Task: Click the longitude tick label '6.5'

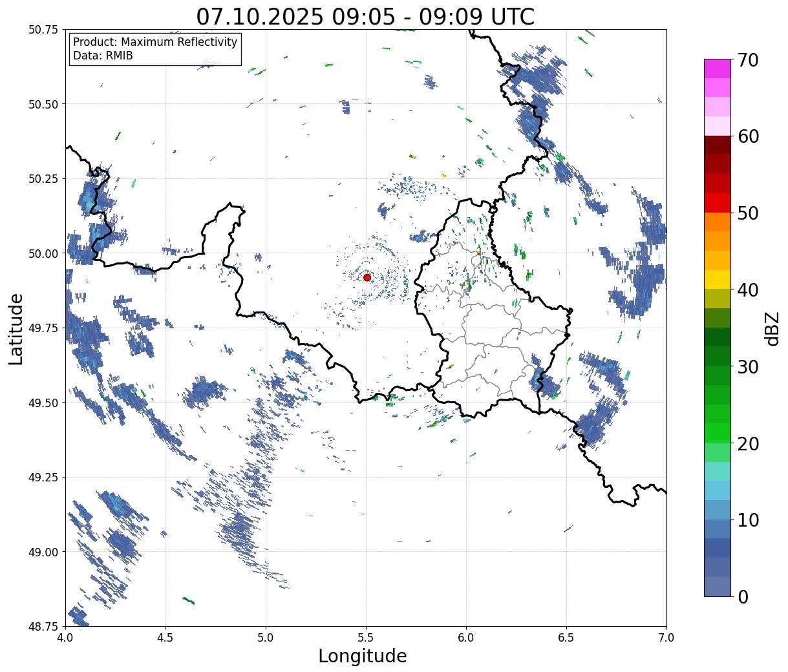Action: coord(566,638)
